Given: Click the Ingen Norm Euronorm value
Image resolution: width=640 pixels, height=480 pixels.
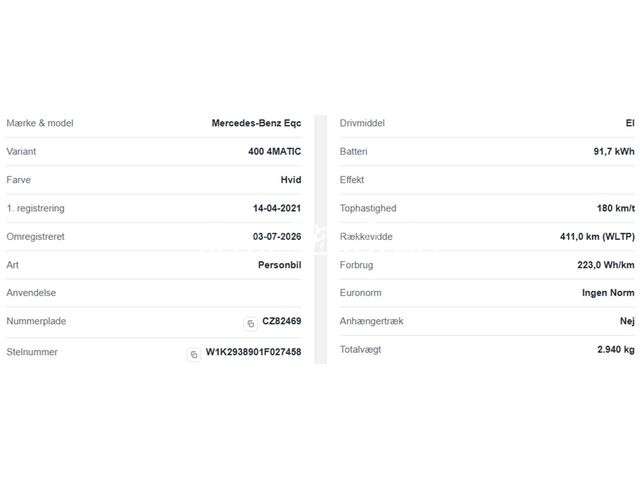Looking at the screenshot, I should tap(608, 293).
